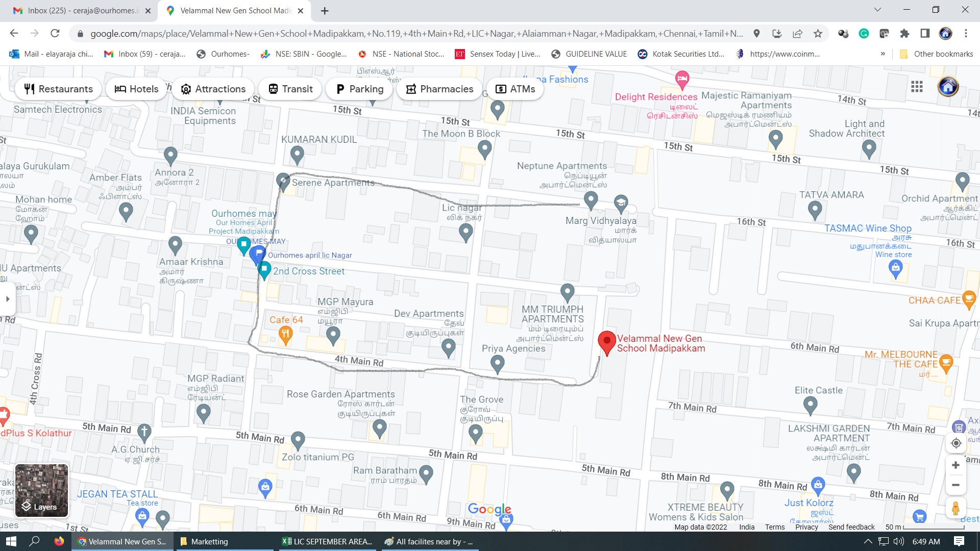
Task: Click the India region link in footer
Action: coord(747,527)
